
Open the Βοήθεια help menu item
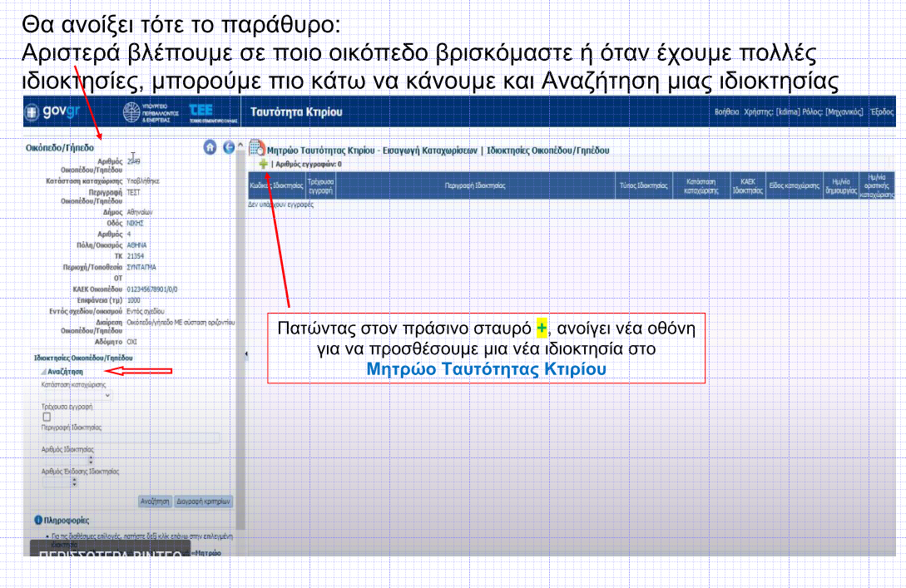coord(726,112)
